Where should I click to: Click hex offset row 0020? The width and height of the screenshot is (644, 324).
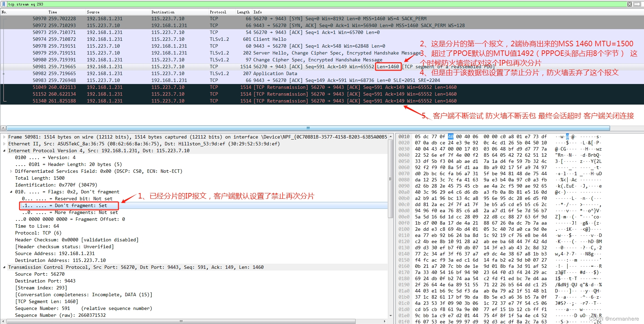click(x=404, y=143)
